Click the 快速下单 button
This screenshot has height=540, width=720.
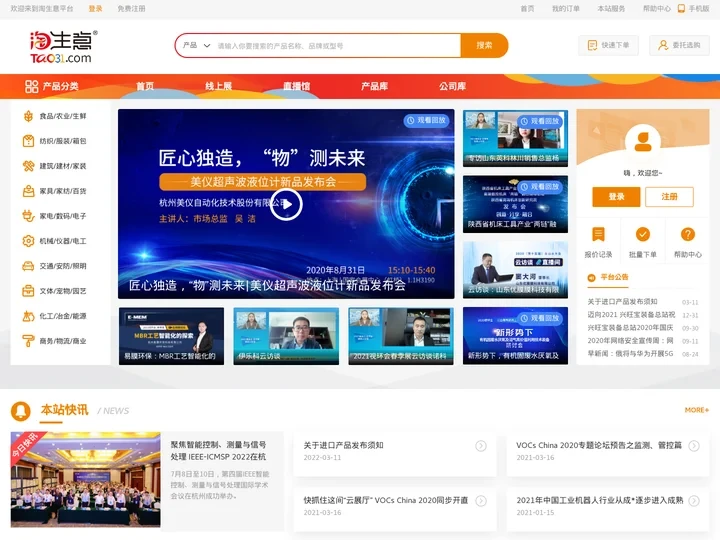[608, 45]
